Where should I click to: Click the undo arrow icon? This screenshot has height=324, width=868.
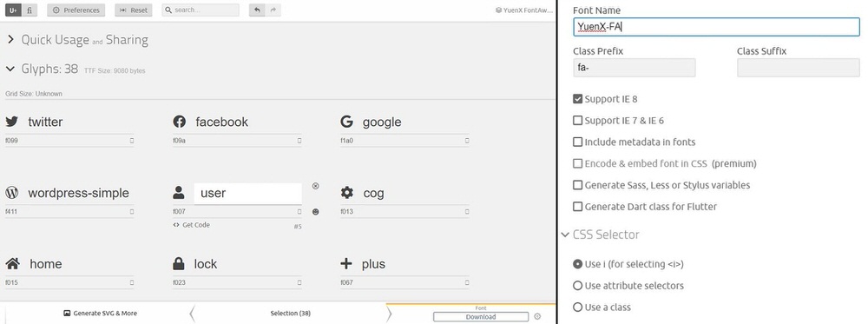(257, 10)
